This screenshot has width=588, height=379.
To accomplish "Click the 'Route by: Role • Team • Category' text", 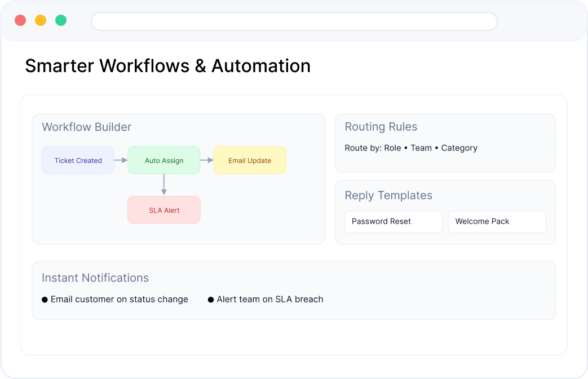I will 411,148.
